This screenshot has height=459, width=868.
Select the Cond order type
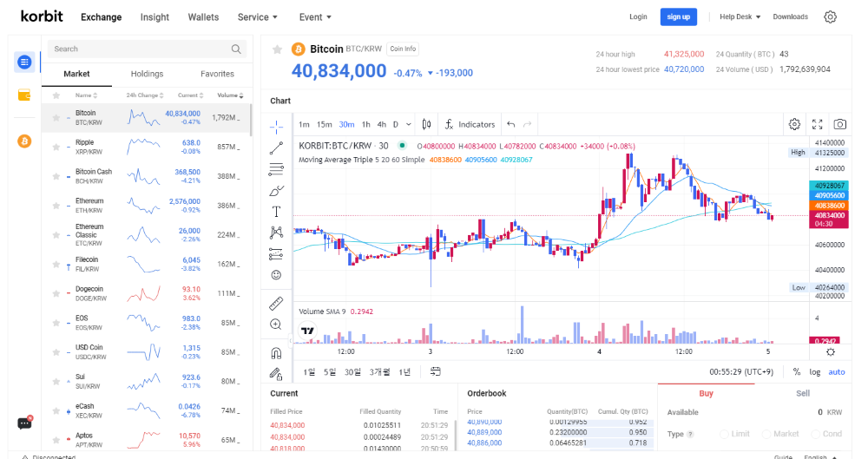[x=826, y=434]
